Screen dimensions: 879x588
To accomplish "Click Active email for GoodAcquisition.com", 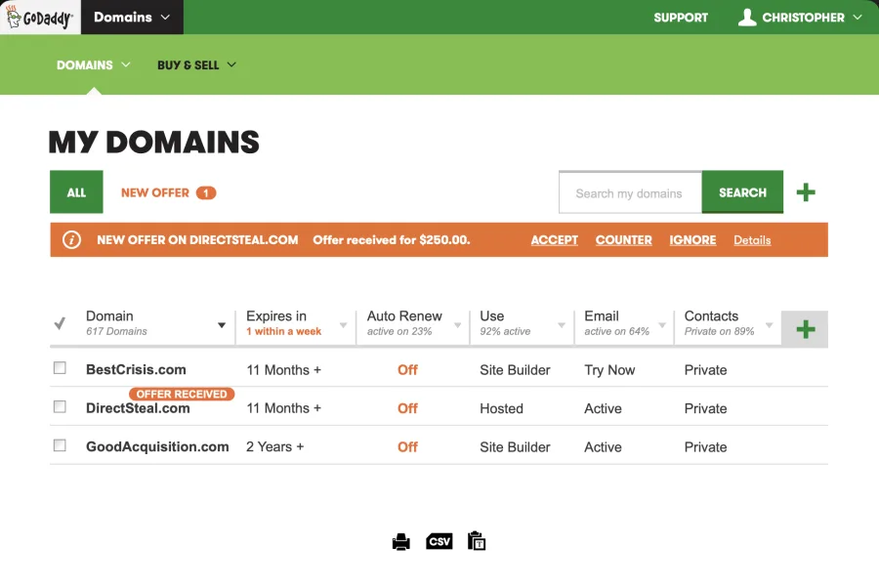I will click(x=603, y=447).
